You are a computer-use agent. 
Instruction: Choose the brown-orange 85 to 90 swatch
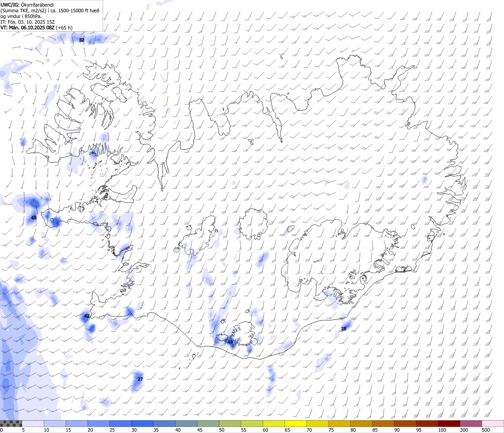tap(383, 424)
